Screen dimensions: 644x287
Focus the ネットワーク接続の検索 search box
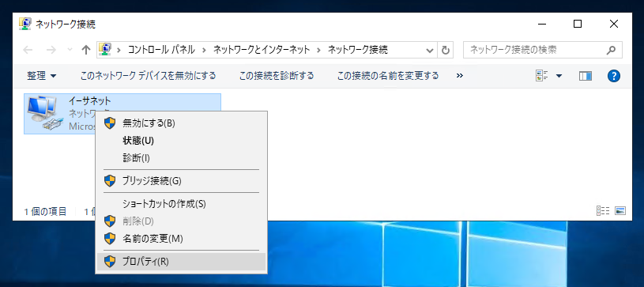543,50
